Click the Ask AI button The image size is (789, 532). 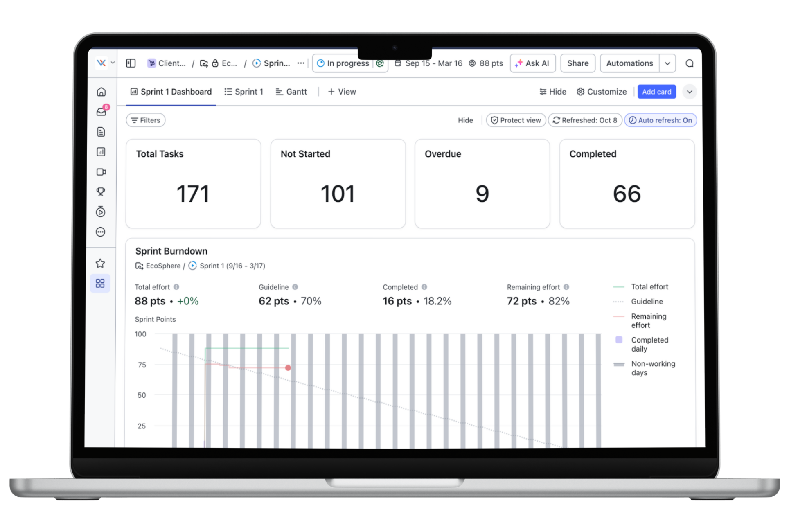532,63
